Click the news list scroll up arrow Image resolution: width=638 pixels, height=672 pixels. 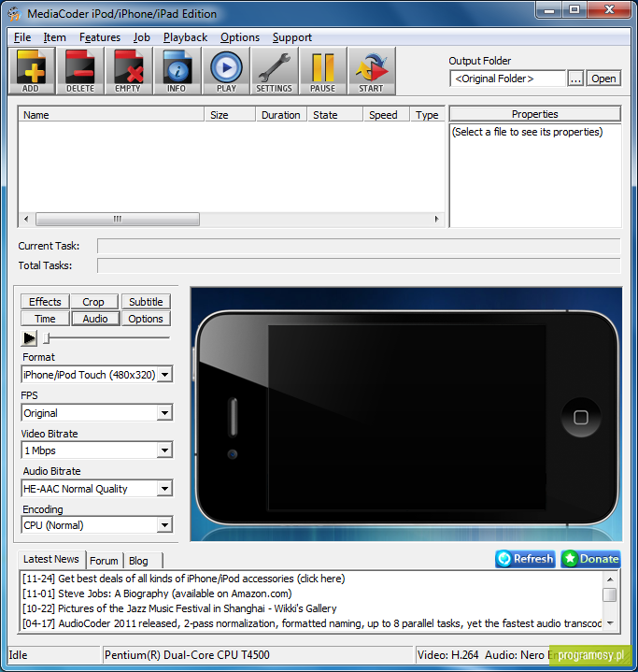click(610, 579)
